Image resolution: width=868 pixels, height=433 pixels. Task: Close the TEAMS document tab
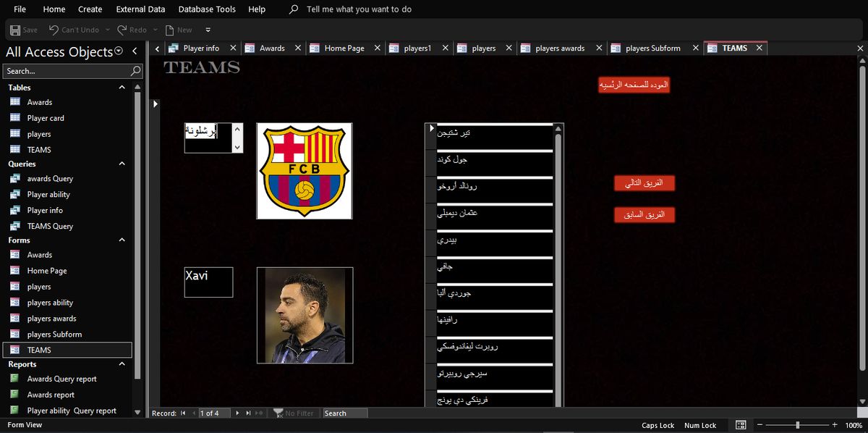[759, 48]
